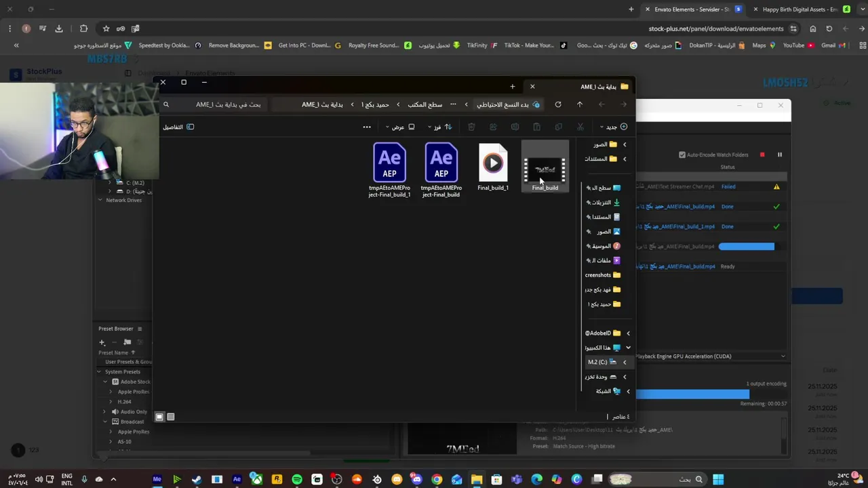Expand the المستندات folder in navigation pane

(x=625, y=159)
